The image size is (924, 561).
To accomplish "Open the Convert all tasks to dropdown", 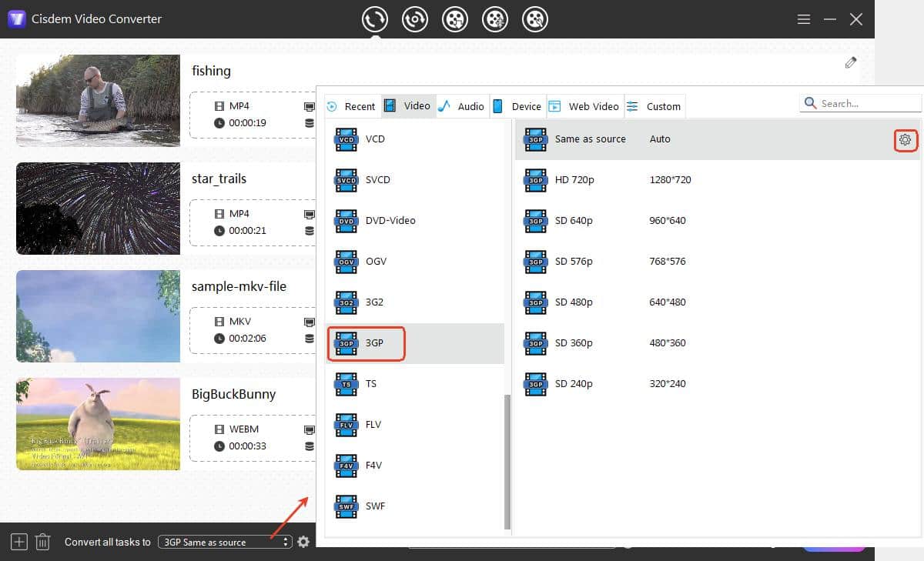I will tap(224, 542).
